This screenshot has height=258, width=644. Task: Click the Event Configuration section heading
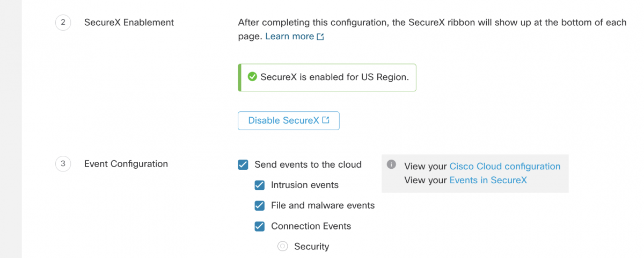[126, 164]
